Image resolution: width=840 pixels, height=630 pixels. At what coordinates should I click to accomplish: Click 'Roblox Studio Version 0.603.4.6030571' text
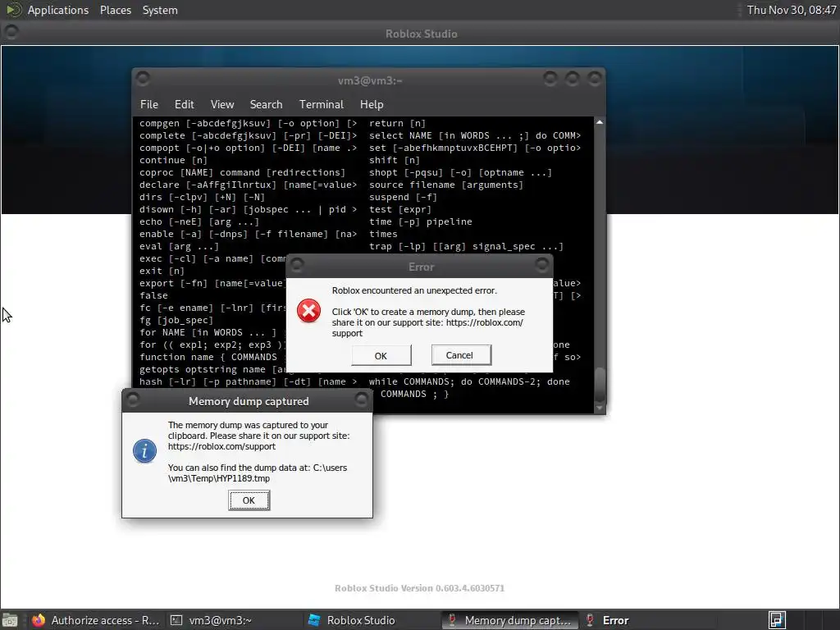419,587
